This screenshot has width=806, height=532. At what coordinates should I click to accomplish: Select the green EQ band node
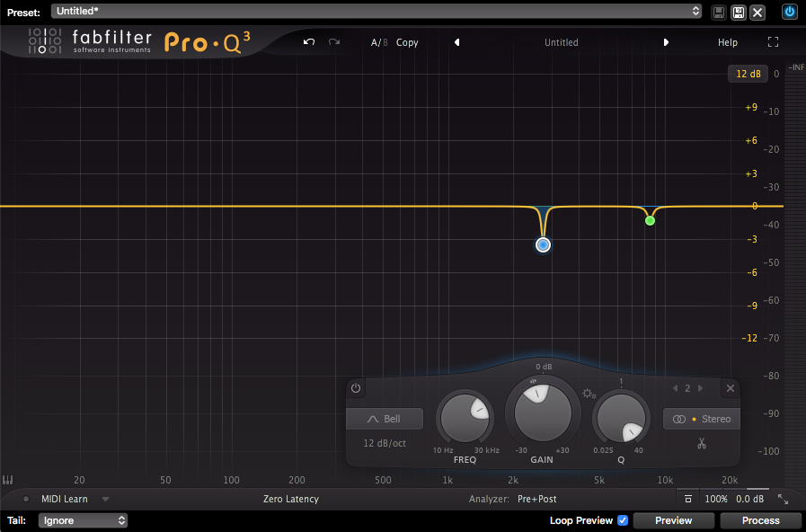coord(650,220)
